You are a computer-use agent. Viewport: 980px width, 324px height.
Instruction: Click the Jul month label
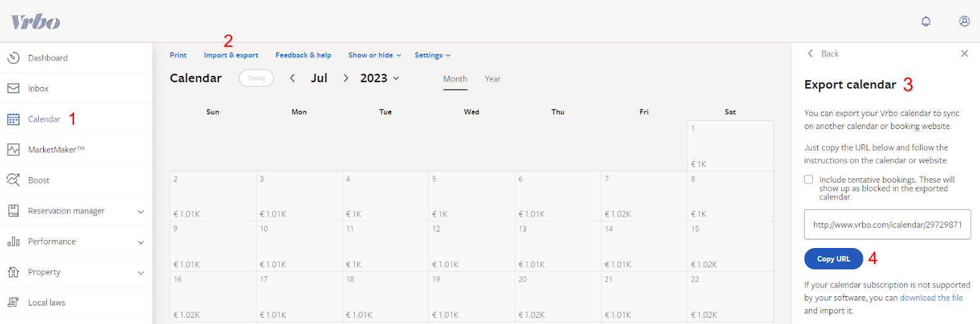(319, 78)
